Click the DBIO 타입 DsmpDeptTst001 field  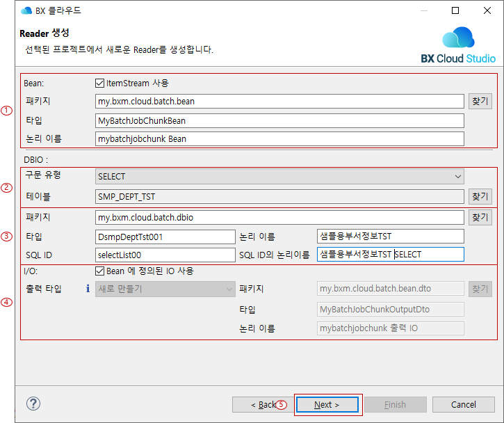pos(165,237)
